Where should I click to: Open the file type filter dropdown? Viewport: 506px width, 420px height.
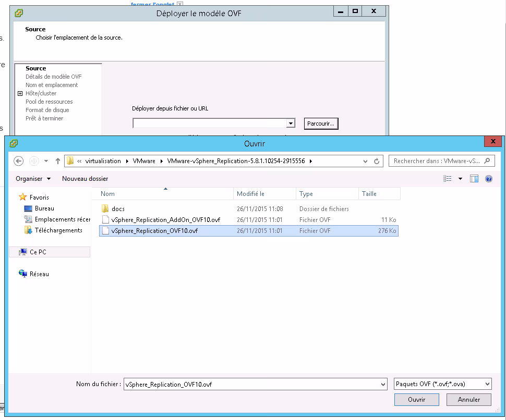[x=443, y=384]
